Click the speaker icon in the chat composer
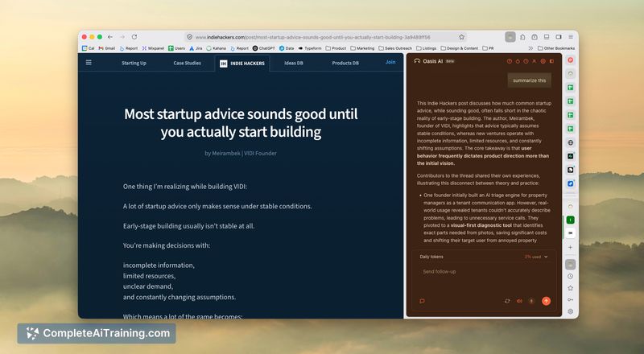This screenshot has width=644, height=354. [519, 301]
